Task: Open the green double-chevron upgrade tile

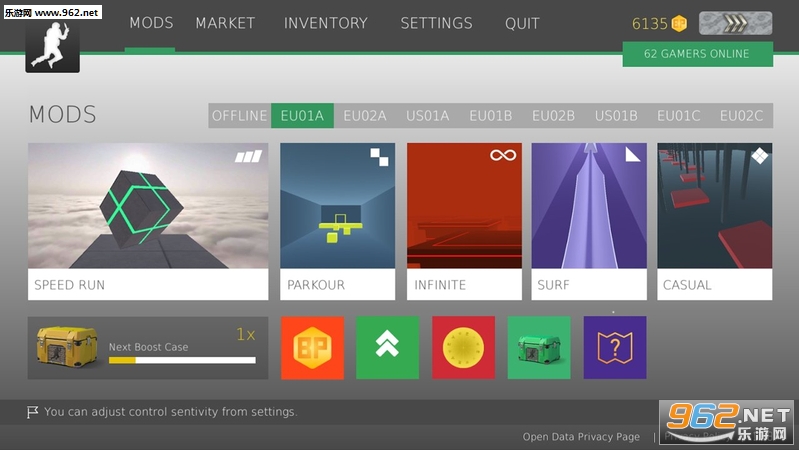Action: (387, 348)
